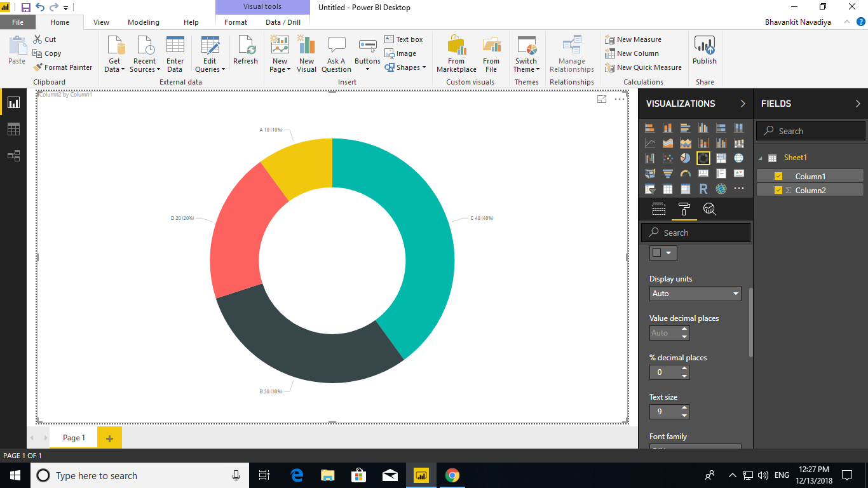The height and width of the screenshot is (488, 868).
Task: Open the Analytics pane magnifier icon
Action: pyautogui.click(x=710, y=209)
